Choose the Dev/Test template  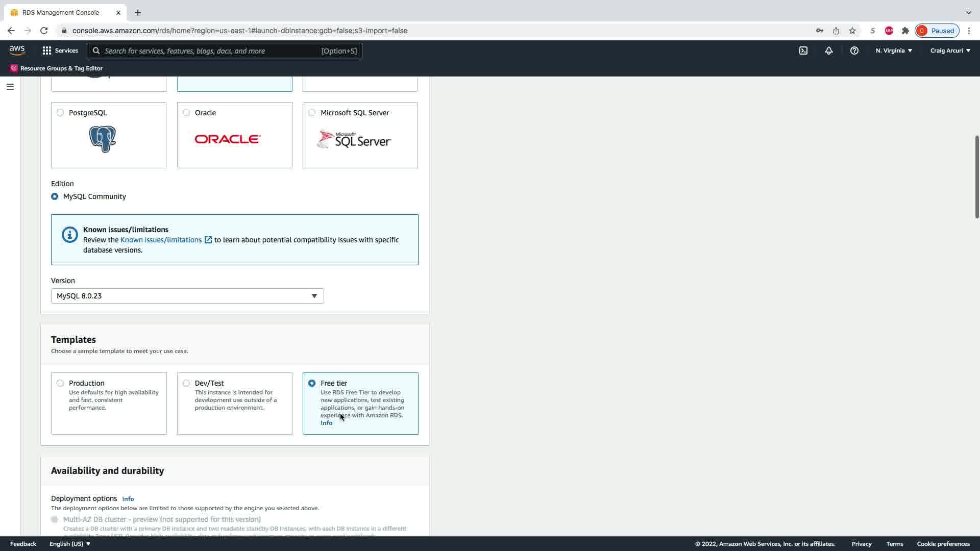(x=186, y=383)
